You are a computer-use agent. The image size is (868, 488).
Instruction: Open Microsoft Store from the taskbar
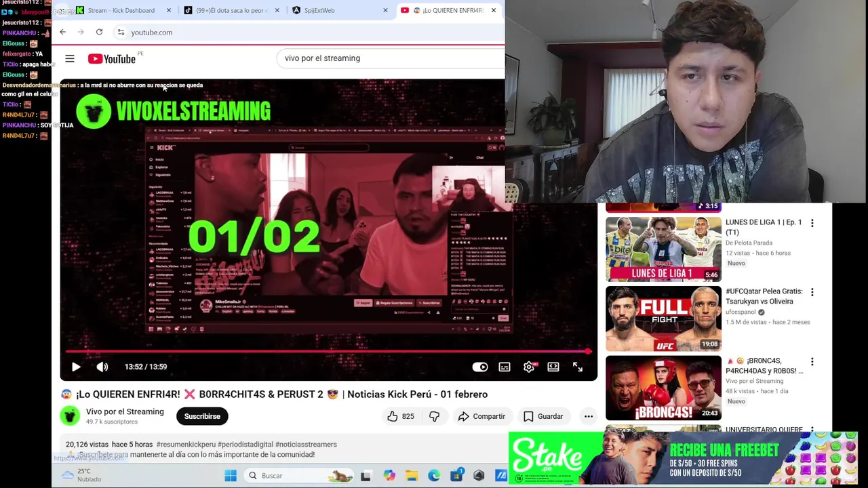coord(456,476)
